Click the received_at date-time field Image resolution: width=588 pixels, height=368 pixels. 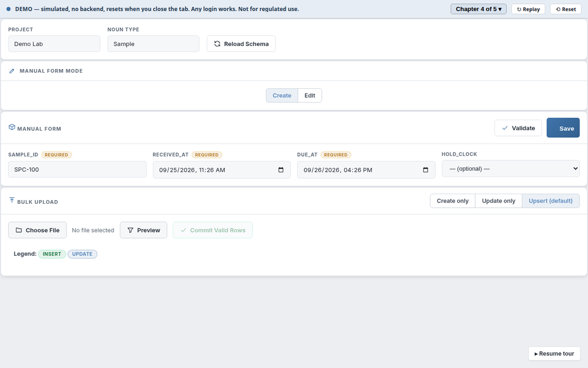coord(222,170)
